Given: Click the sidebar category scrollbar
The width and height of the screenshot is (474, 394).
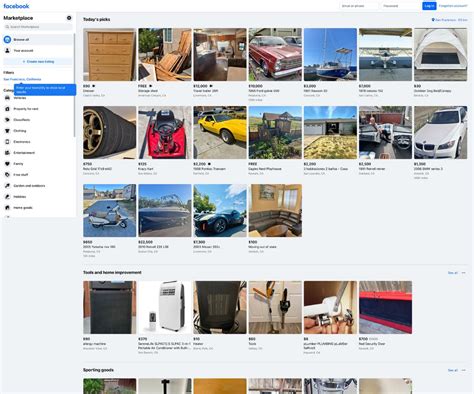Looking at the screenshot, I should 74,85.
